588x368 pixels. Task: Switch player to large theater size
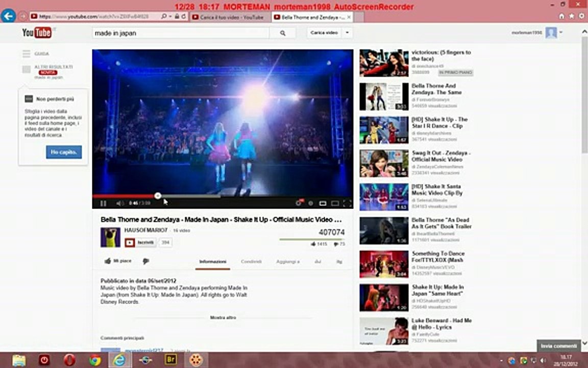pos(335,203)
